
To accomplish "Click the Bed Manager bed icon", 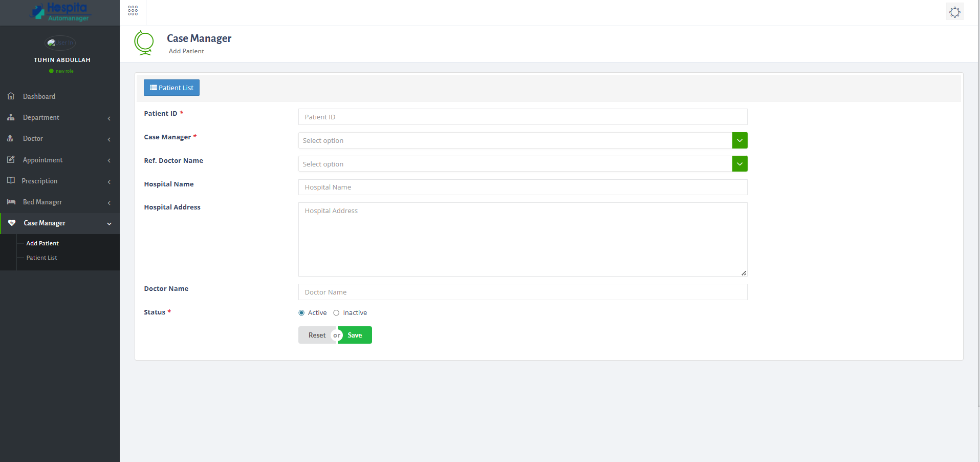I will click(11, 202).
